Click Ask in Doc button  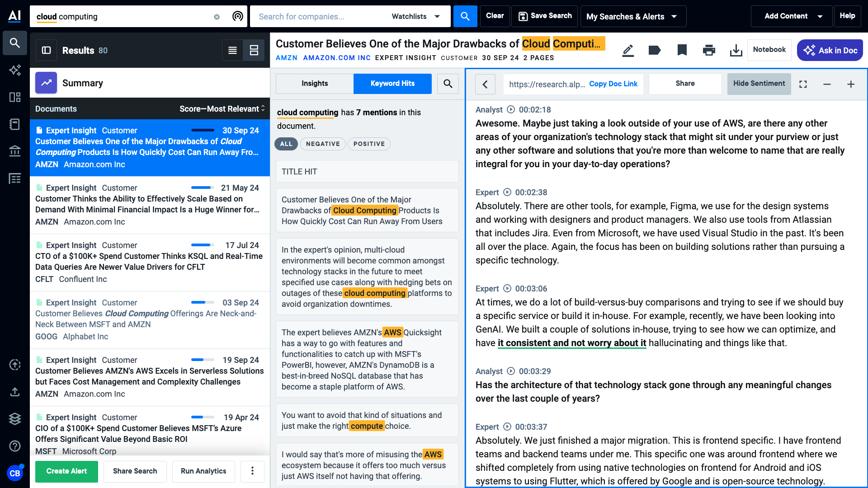coord(830,50)
